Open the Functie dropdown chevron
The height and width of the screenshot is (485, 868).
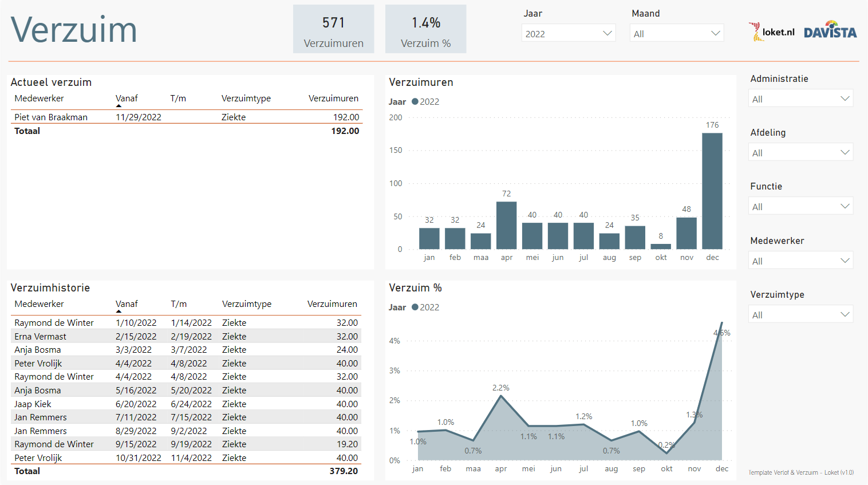click(x=845, y=206)
